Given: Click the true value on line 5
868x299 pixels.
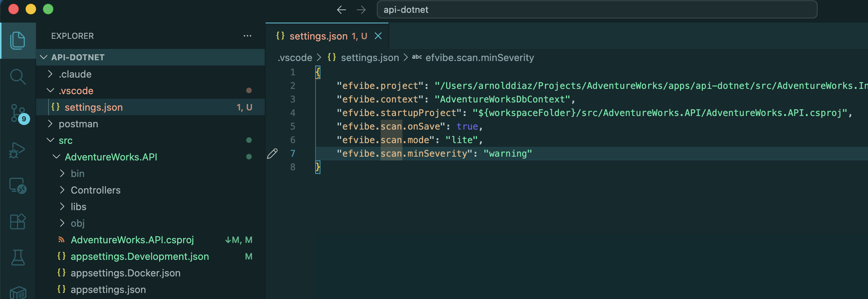Looking at the screenshot, I should coord(467,127).
